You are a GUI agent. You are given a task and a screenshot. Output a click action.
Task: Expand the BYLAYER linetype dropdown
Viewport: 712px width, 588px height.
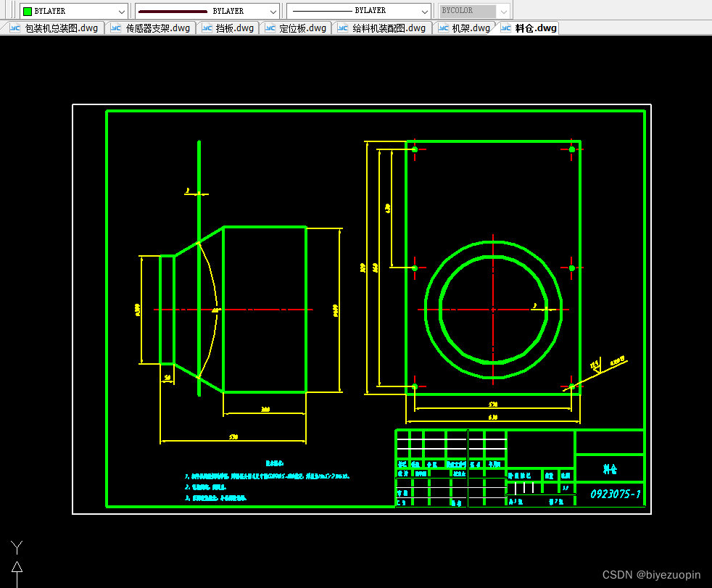point(207,11)
